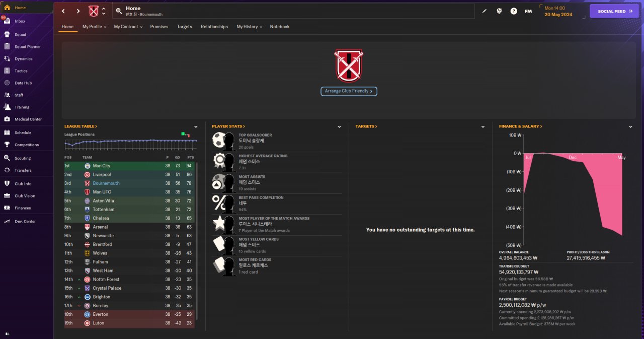This screenshot has height=339, width=644.
Task: Open Tactics sidebar icon
Action: click(7, 71)
